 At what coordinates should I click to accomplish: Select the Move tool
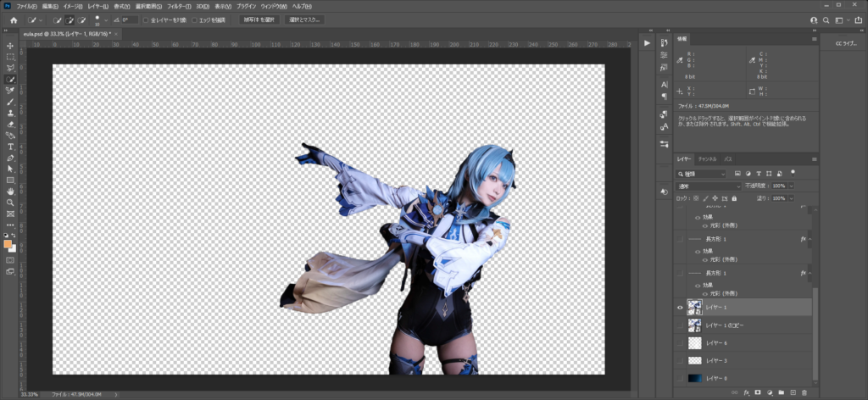coord(10,46)
